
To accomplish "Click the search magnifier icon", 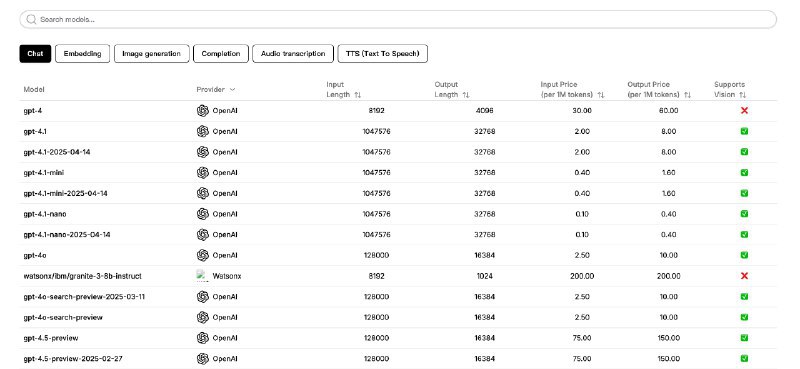I will [x=31, y=19].
